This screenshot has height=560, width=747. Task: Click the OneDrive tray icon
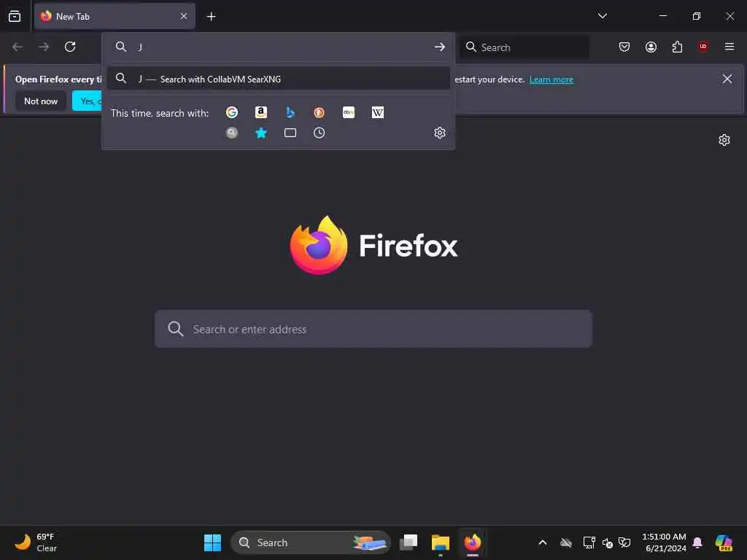566,542
